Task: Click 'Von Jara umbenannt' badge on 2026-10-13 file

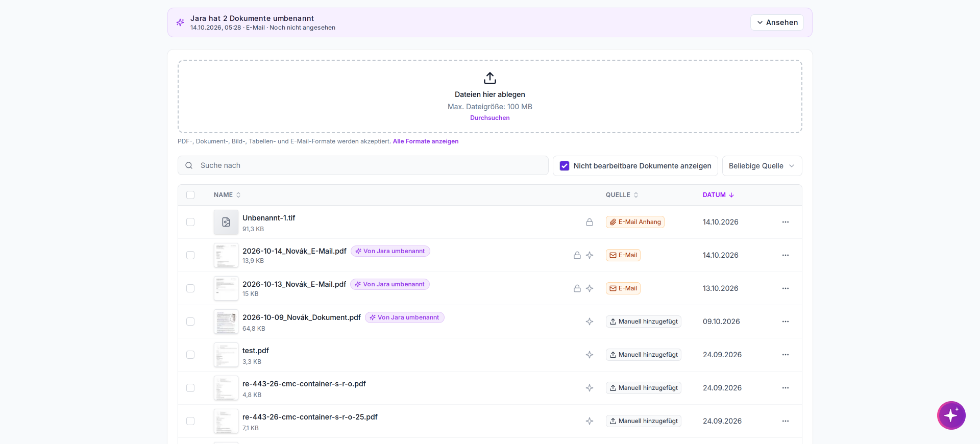Action: tap(390, 284)
